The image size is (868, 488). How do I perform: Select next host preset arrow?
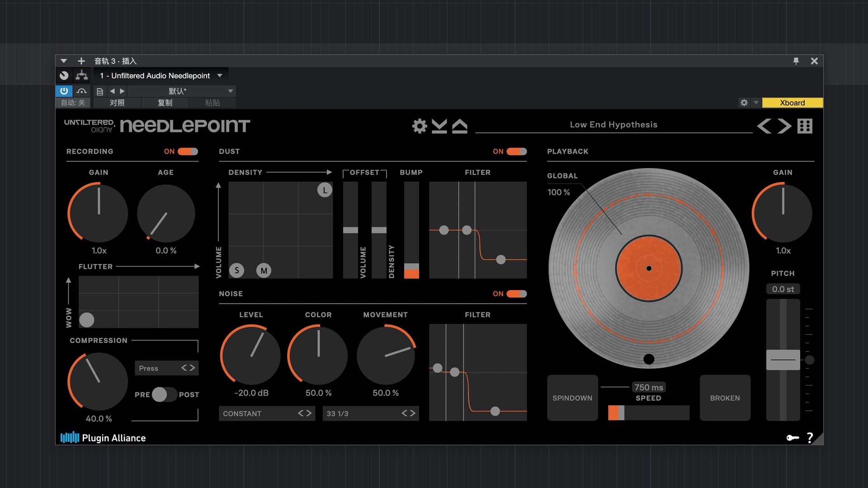coord(122,91)
